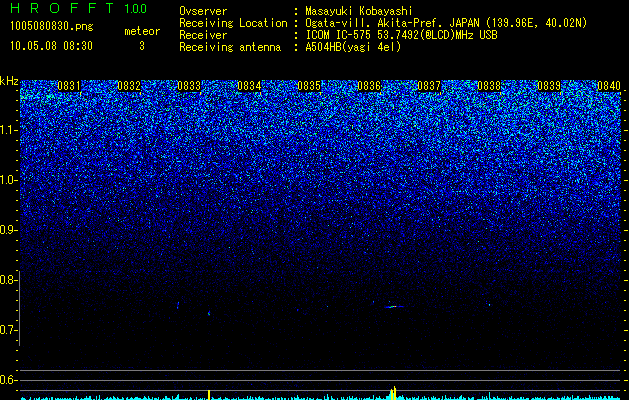Viewport: 629px width, 400px height.
Task: Click the observer name Masayuki Kobayashi
Action: pos(359,11)
